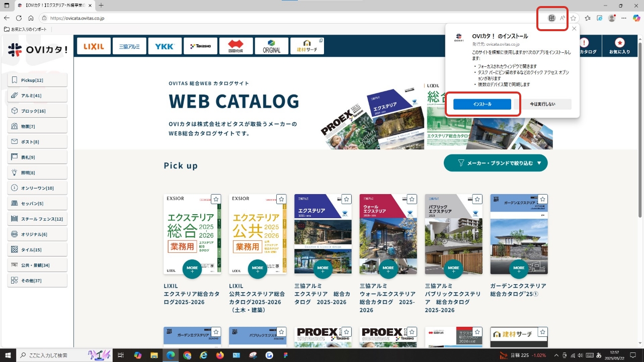Open the 四国化成 maker tab
The height and width of the screenshot is (362, 644).
[x=236, y=46]
